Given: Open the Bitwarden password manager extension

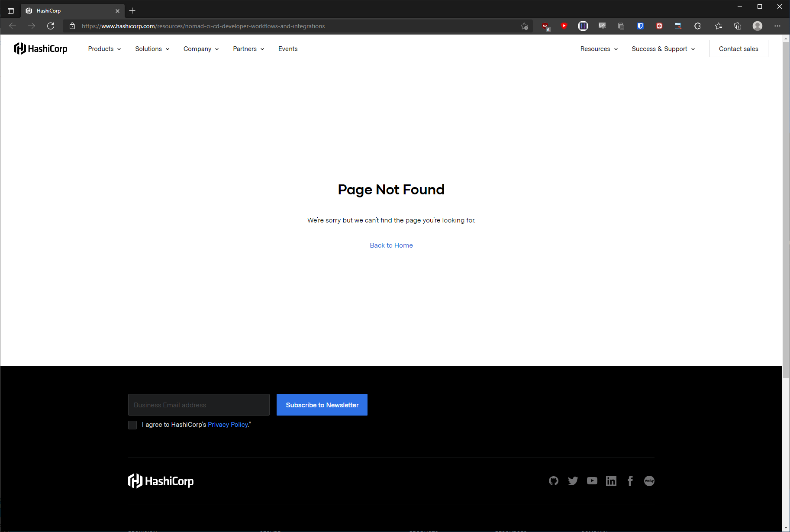Looking at the screenshot, I should click(x=640, y=26).
